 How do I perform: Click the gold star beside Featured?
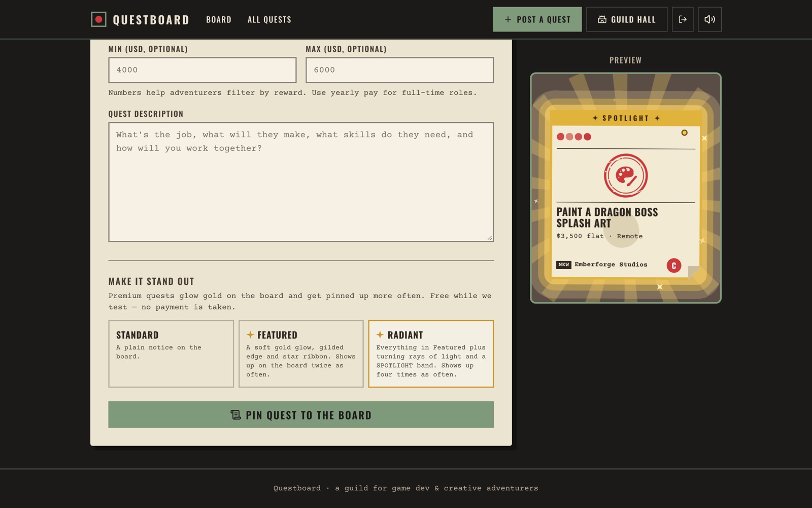tap(250, 335)
